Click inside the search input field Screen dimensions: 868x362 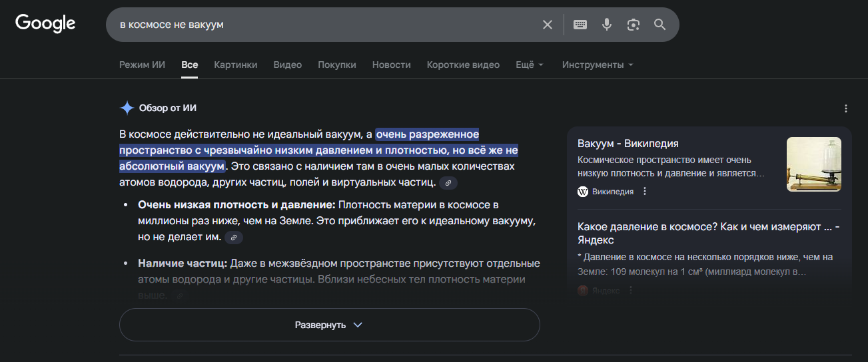[x=320, y=25]
